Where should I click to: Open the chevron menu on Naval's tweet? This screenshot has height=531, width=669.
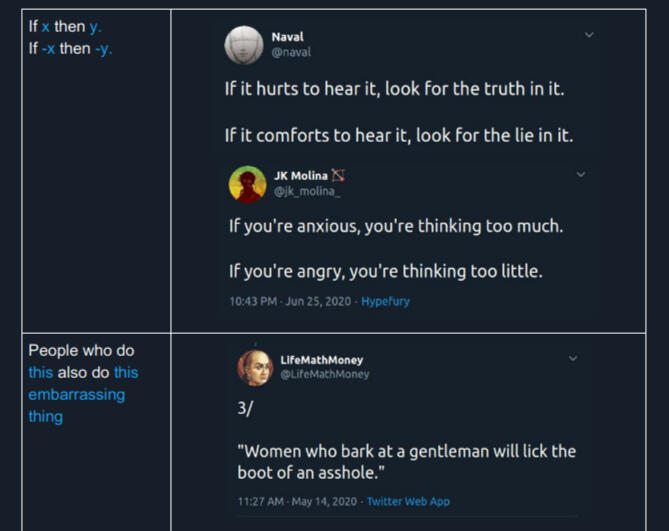pyautogui.click(x=589, y=35)
